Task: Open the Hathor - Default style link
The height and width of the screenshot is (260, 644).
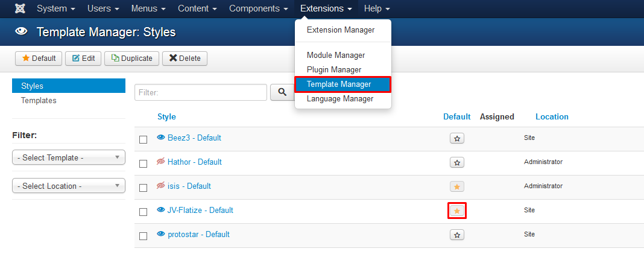Action: [x=195, y=162]
